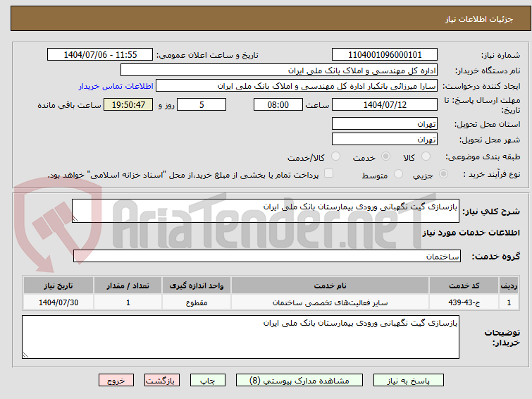The image size is (532, 399).
Task: Click the remaining time field 19:50:47
Action: 128,104
